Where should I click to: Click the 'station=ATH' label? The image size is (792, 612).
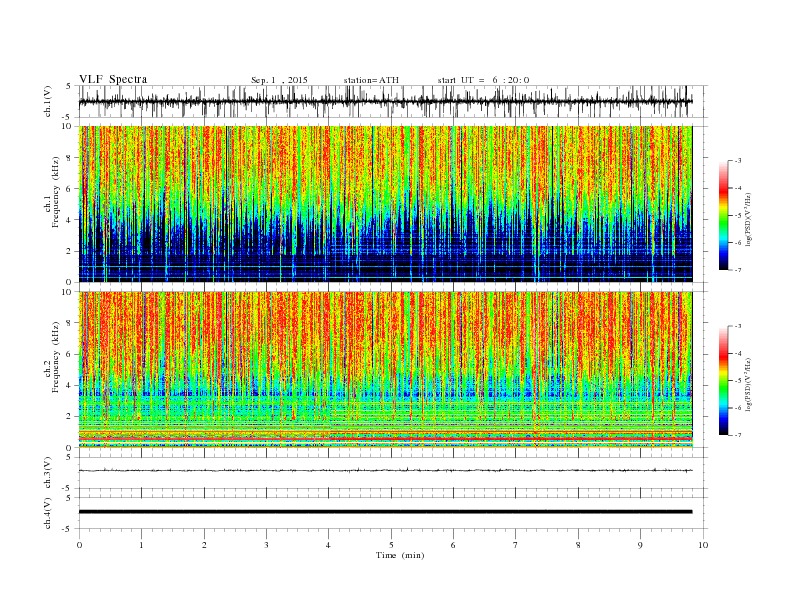click(371, 80)
